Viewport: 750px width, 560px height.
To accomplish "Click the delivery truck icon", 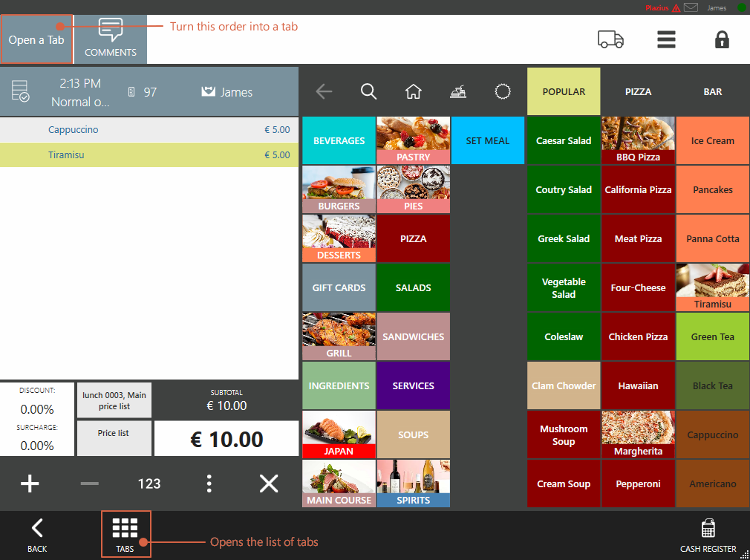I will [610, 39].
